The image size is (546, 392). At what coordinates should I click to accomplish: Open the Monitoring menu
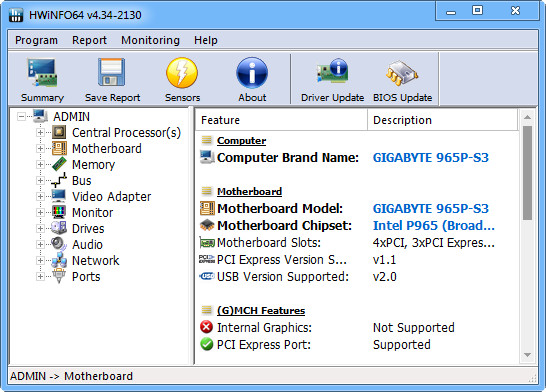tap(150, 40)
